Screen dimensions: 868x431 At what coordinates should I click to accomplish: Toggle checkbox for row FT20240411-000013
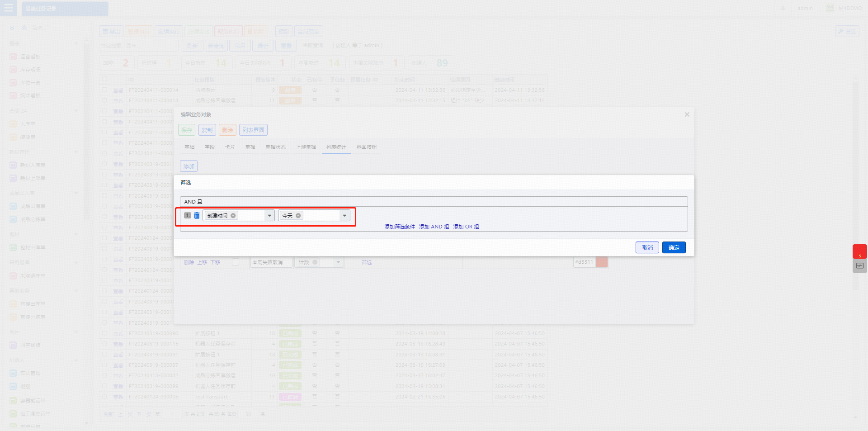(x=105, y=100)
